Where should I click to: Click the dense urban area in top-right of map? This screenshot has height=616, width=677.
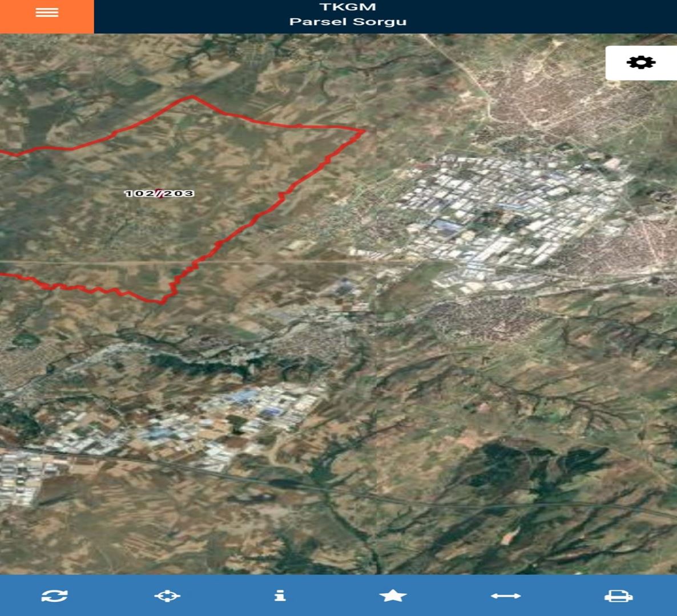548,97
